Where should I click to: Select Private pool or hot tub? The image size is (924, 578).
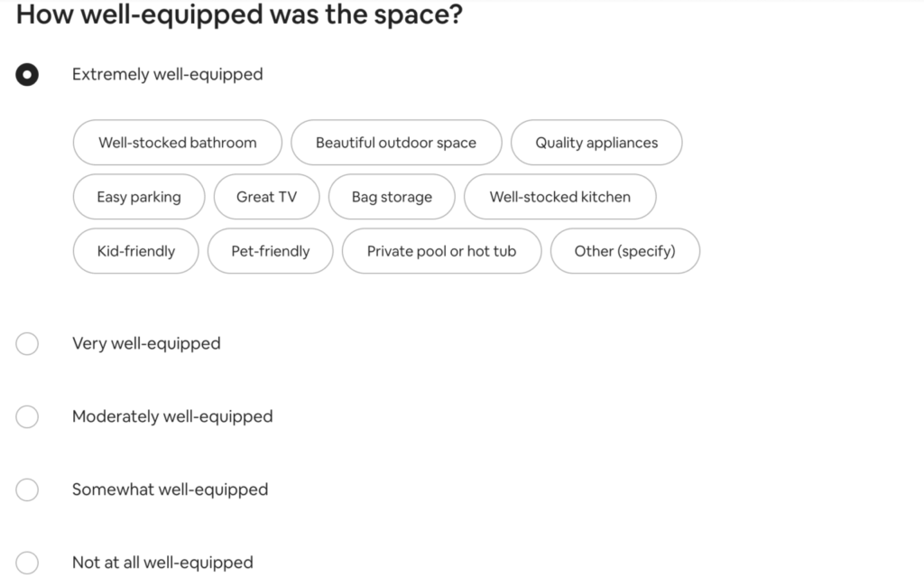tap(441, 251)
